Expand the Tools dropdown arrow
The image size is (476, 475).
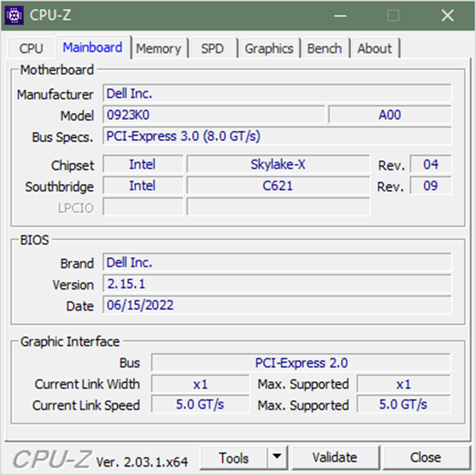click(277, 458)
